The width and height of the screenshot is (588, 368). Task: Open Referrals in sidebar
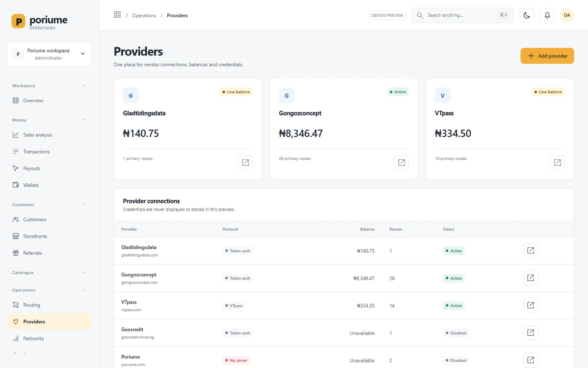(50, 253)
